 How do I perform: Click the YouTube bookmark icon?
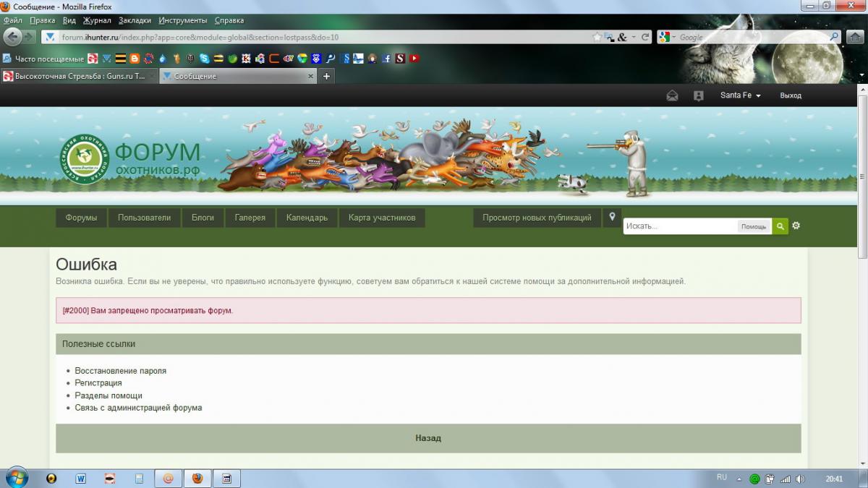(414, 59)
